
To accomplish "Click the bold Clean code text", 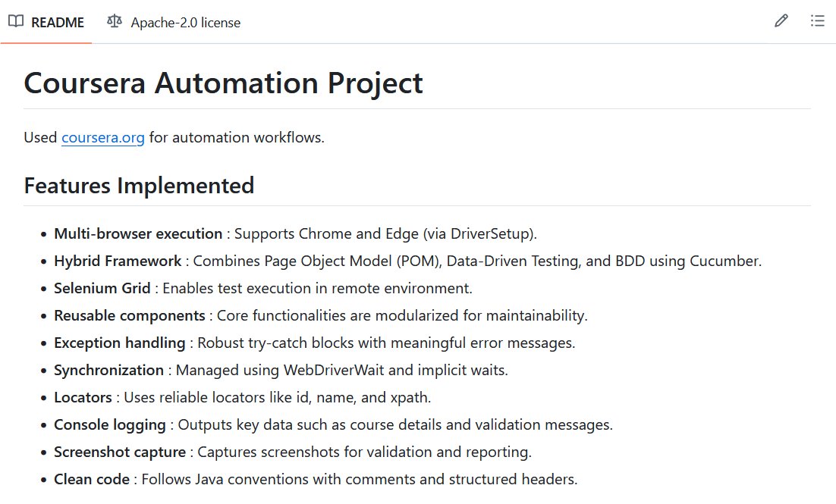I will 92,479.
